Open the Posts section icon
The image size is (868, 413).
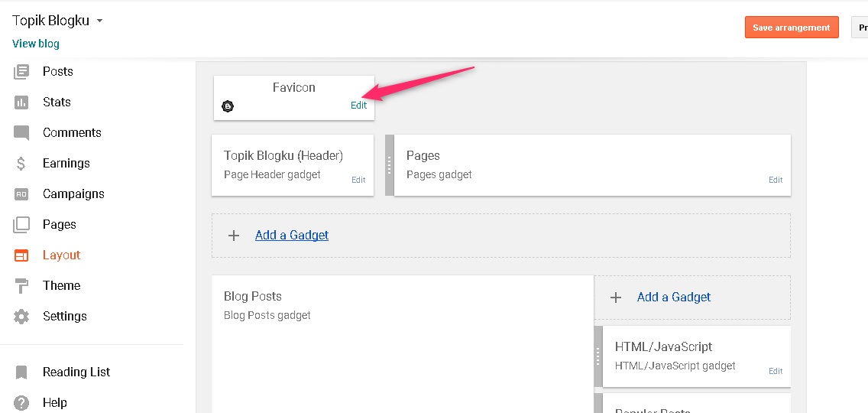[21, 72]
